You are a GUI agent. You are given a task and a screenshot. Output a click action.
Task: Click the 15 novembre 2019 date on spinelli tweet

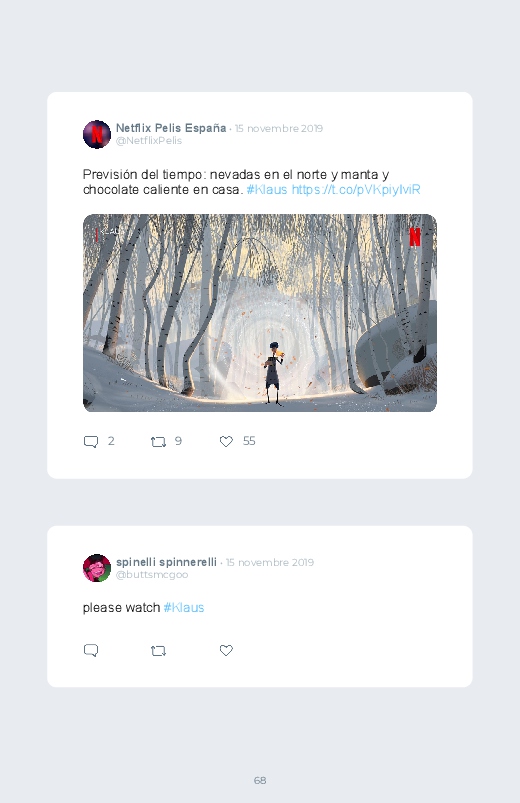coord(270,562)
